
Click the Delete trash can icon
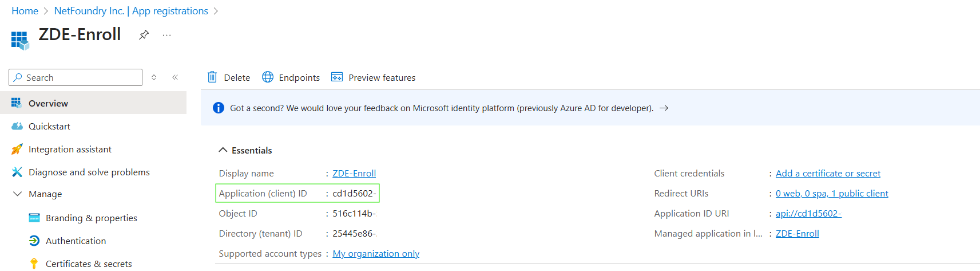point(212,77)
